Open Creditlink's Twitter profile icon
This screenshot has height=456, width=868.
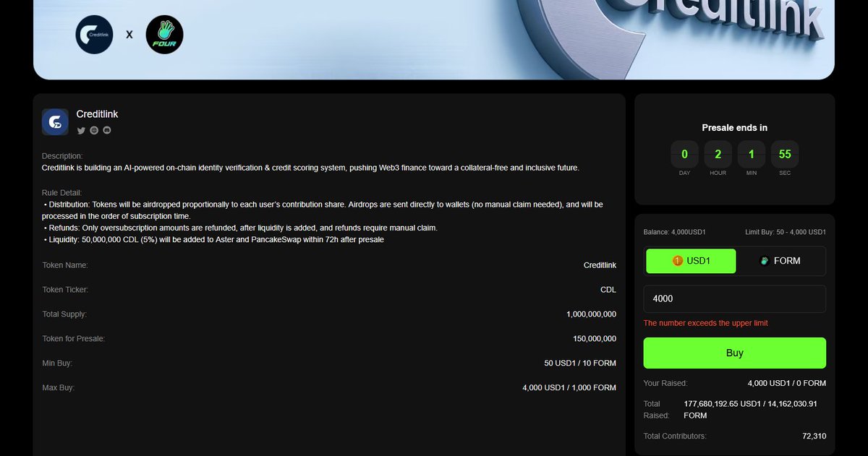(x=81, y=131)
